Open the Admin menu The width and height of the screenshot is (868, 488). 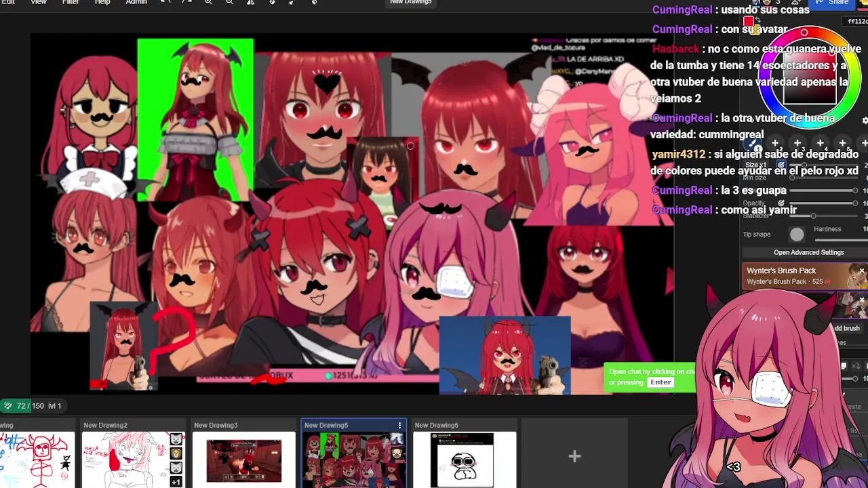[136, 2]
